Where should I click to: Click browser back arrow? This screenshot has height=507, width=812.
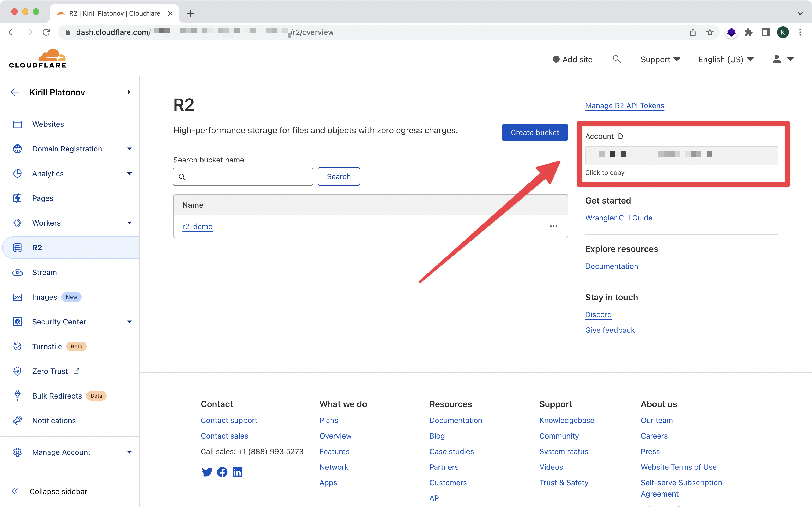pyautogui.click(x=12, y=32)
